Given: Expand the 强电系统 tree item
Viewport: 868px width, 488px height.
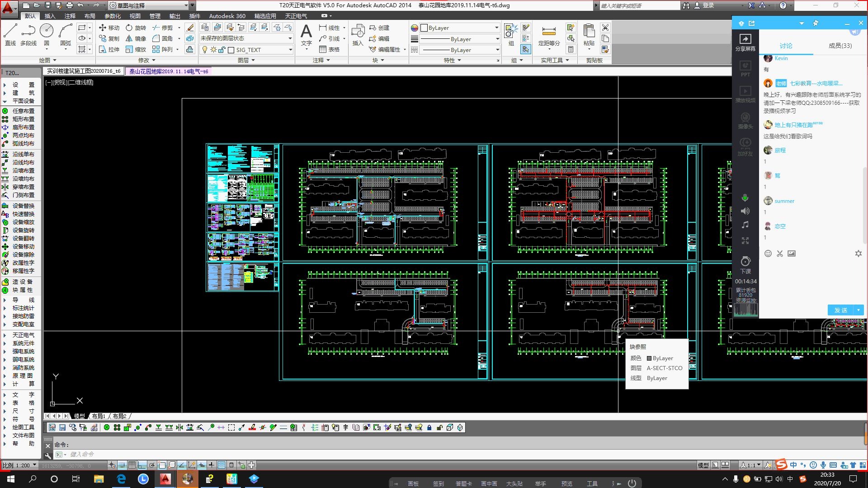Looking at the screenshot, I should click(23, 351).
